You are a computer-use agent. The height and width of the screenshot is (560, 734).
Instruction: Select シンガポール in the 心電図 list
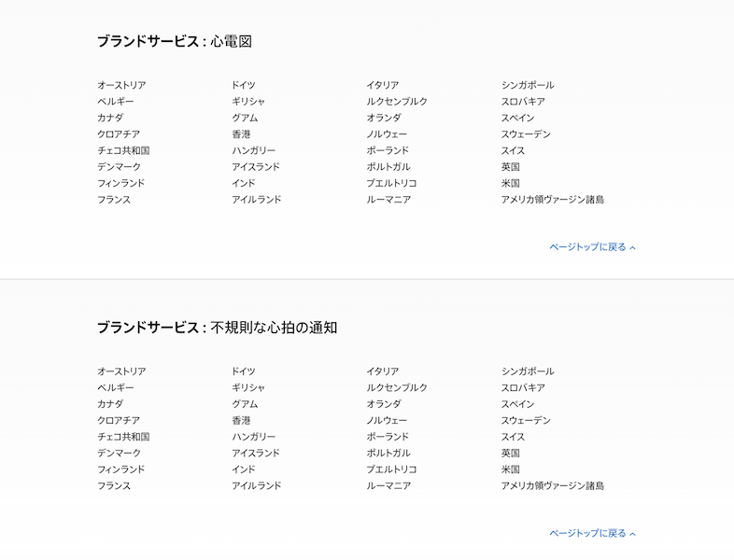(528, 85)
